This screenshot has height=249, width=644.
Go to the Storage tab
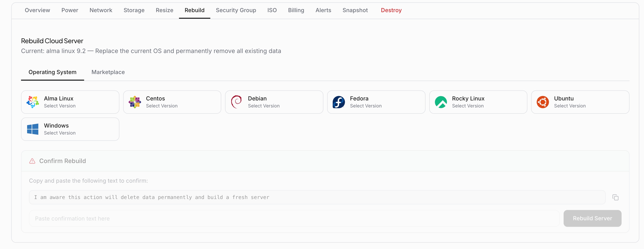point(134,10)
